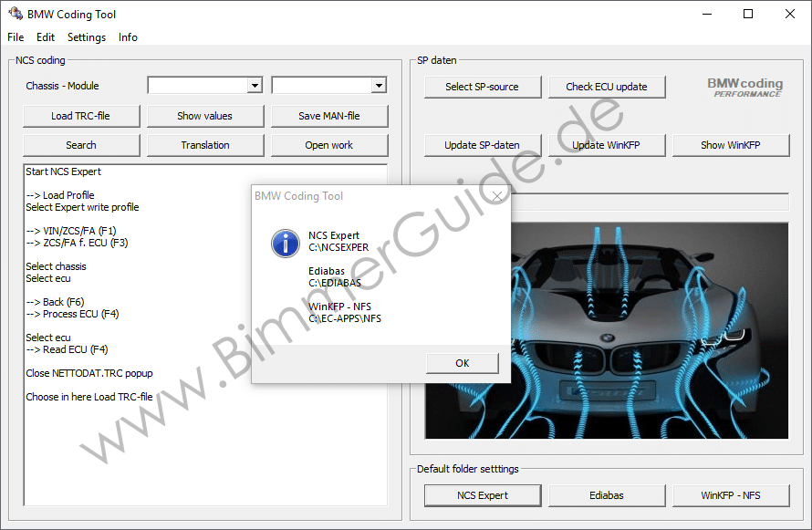
Task: Click OK in the info dialog
Action: pos(462,363)
